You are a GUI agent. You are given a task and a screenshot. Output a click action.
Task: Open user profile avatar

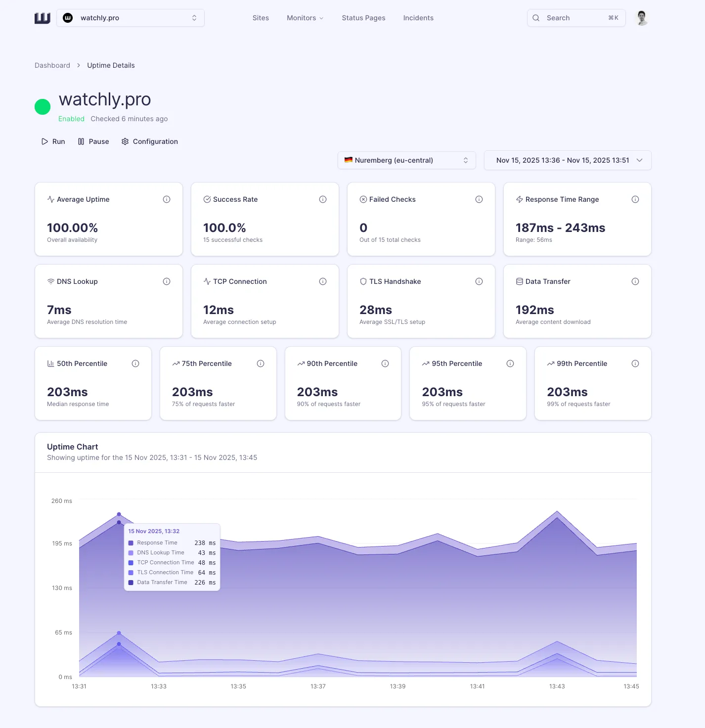pyautogui.click(x=642, y=18)
